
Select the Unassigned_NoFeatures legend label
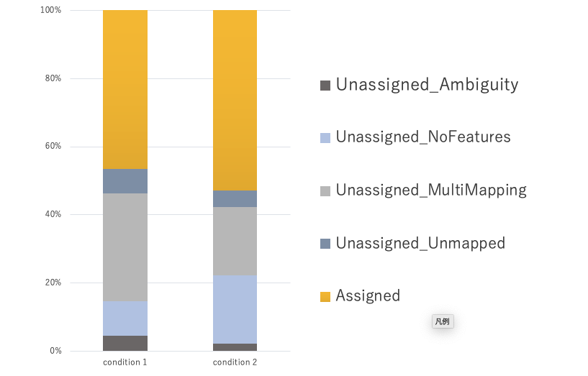(423, 137)
